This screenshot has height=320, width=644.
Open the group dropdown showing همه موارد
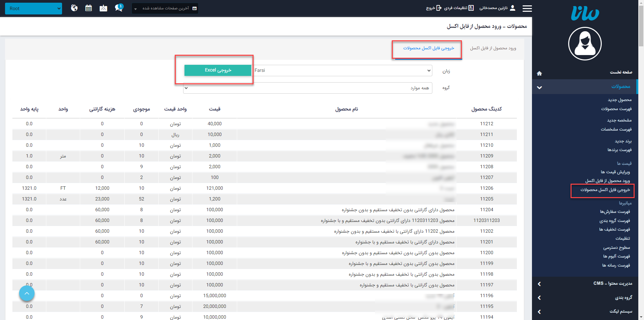coord(308,88)
